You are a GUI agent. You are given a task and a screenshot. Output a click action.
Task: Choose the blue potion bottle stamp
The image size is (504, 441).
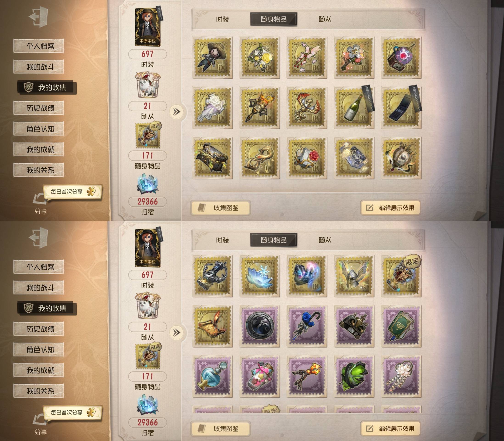213,376
